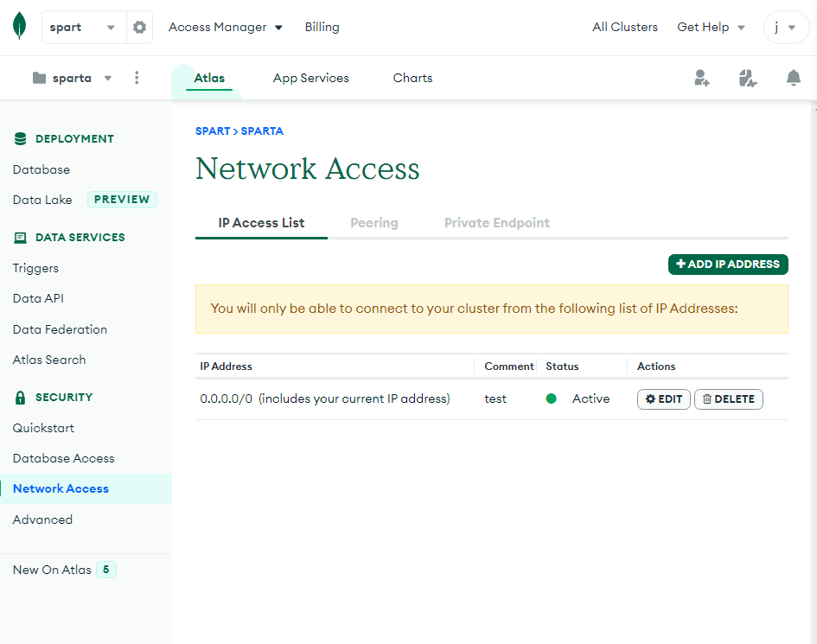Switch to the Atlas tab
This screenshot has height=644, width=817.
pyautogui.click(x=209, y=78)
